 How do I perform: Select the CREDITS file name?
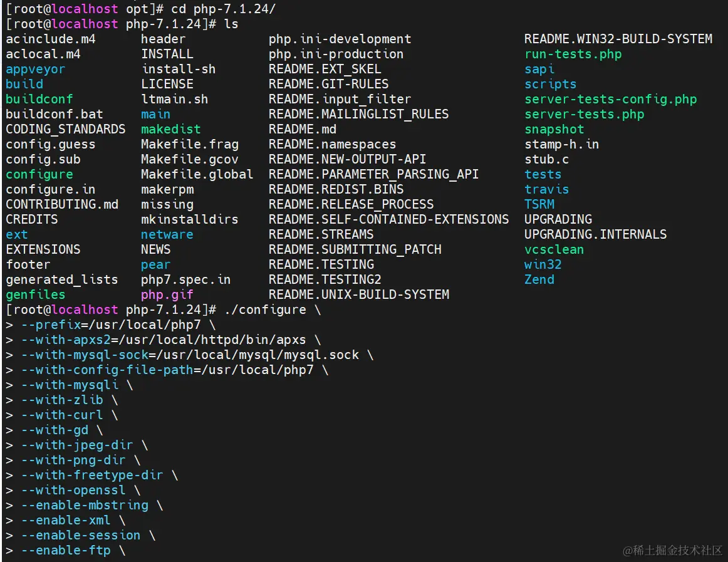[31, 219]
